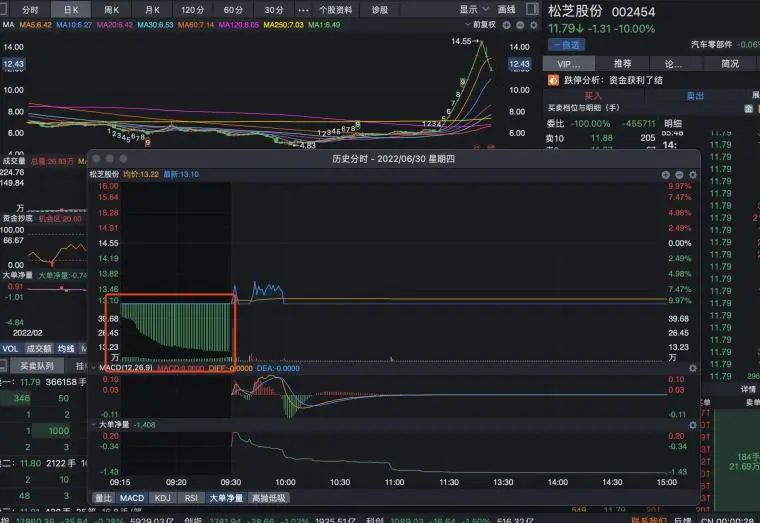The image size is (760, 523).
Task: Switch to the 120分 period tab
Action: [192, 9]
